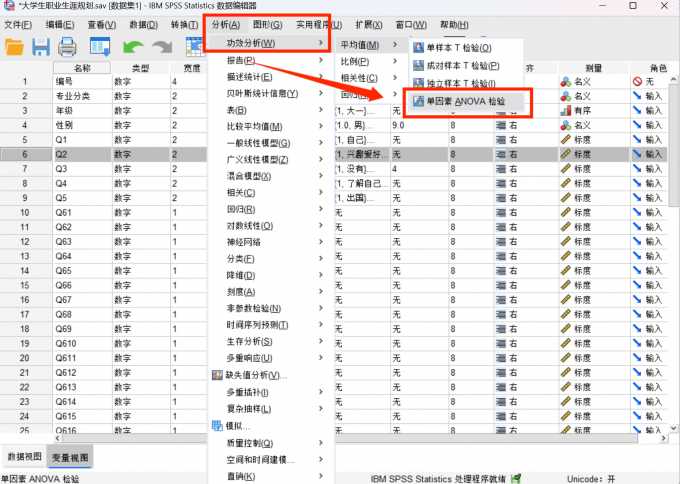Open the 图形(G) menu
This screenshot has width=680, height=484.
(x=268, y=25)
